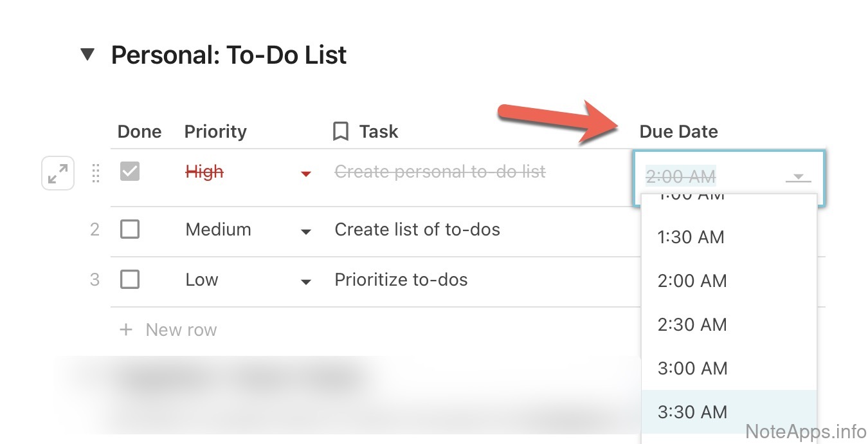This screenshot has height=444, width=868.
Task: Open the High priority dropdown arrow
Action: [306, 173]
